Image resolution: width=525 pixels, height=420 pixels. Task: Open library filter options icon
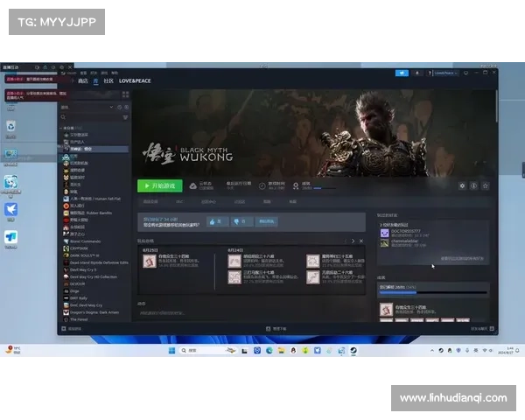coord(125,116)
